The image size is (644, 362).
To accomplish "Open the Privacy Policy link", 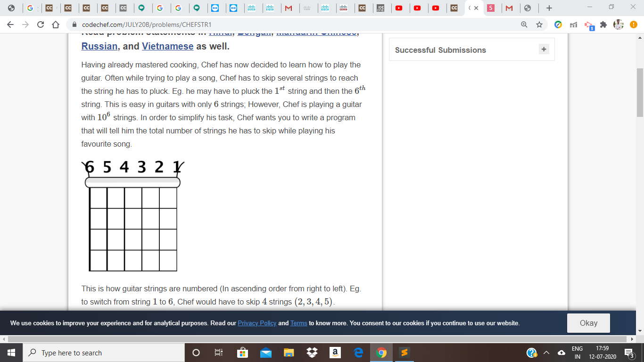I will pos(257,323).
